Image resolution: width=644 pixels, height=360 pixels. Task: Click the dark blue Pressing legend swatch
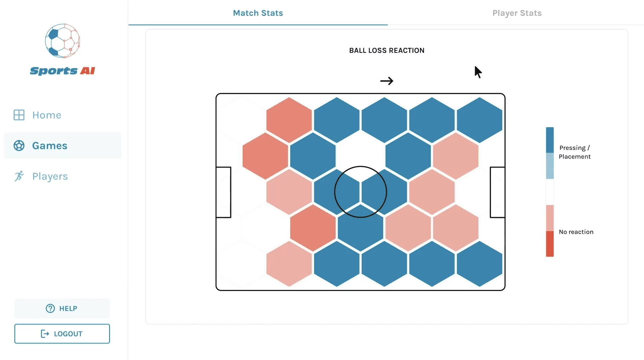pos(550,140)
